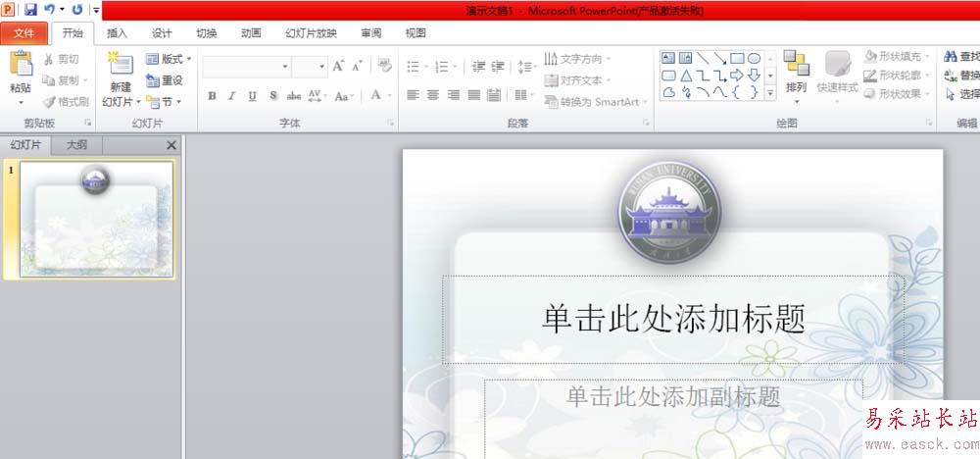Toggle Underline formatting
Image resolution: width=980 pixels, height=459 pixels.
(253, 96)
